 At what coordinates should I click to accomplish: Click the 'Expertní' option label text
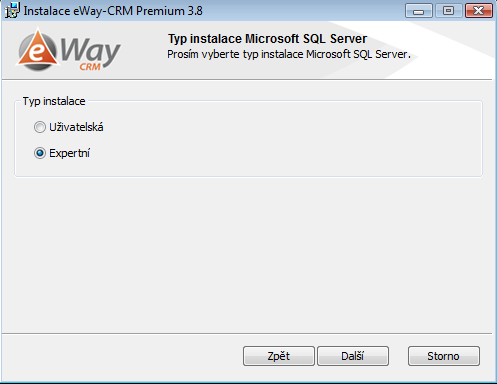[x=69, y=153]
